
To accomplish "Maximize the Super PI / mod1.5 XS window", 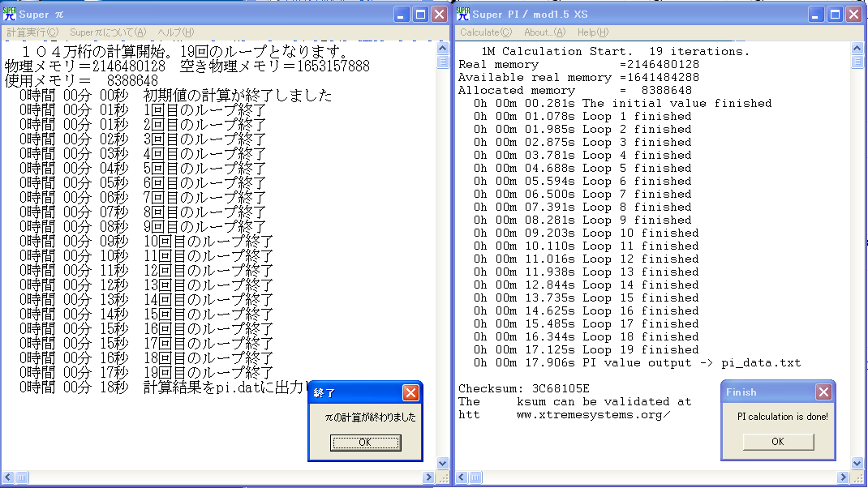I will pyautogui.click(x=835, y=14).
